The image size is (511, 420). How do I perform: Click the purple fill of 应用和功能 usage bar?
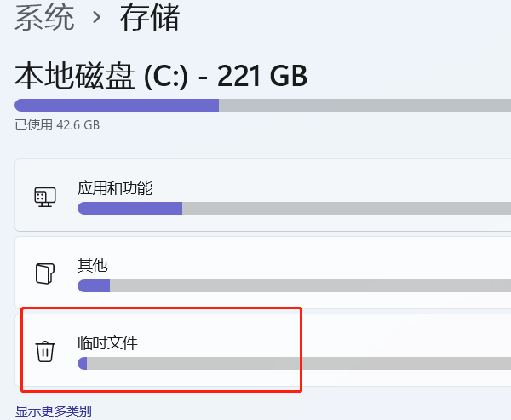click(129, 208)
